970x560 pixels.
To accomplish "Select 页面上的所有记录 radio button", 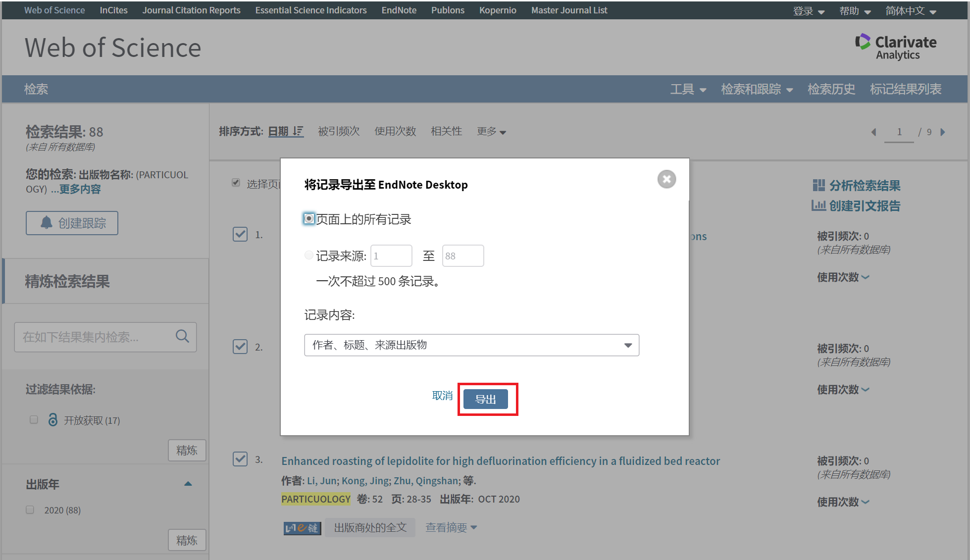I will [309, 219].
